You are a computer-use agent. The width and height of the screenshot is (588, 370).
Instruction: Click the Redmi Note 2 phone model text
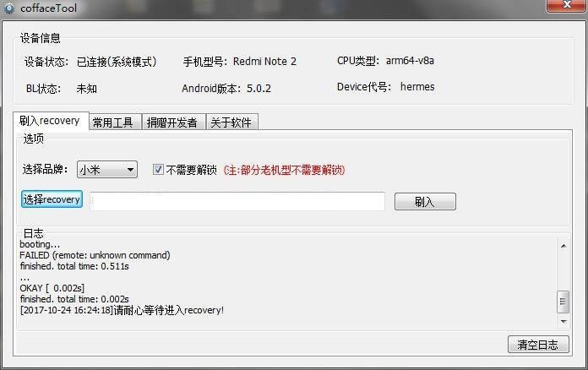click(x=264, y=62)
